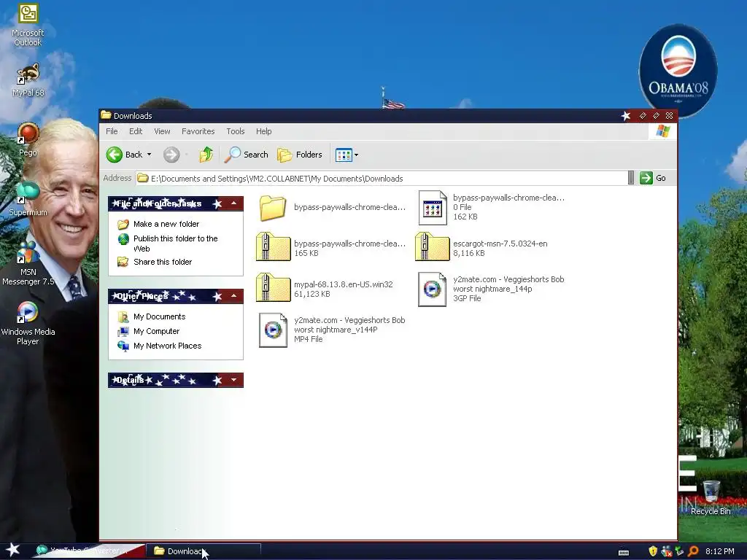Click the orange magnifier tray icon
The image size is (747, 560).
pos(693,551)
